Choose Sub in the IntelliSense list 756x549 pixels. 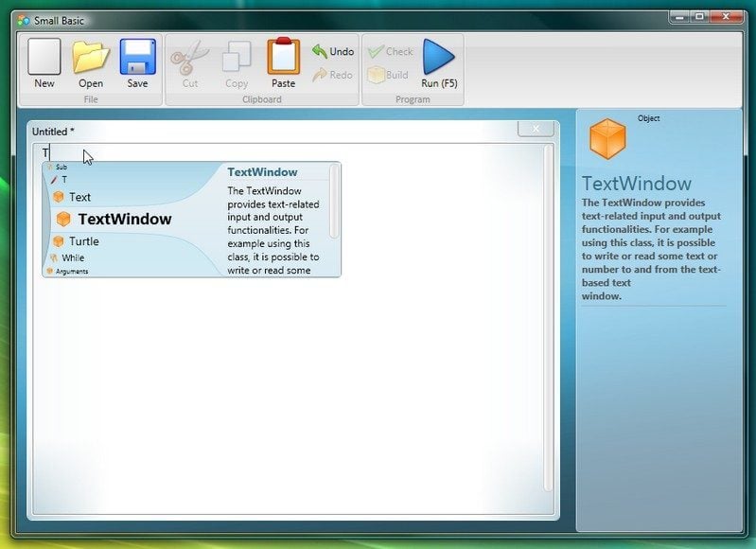coord(61,167)
